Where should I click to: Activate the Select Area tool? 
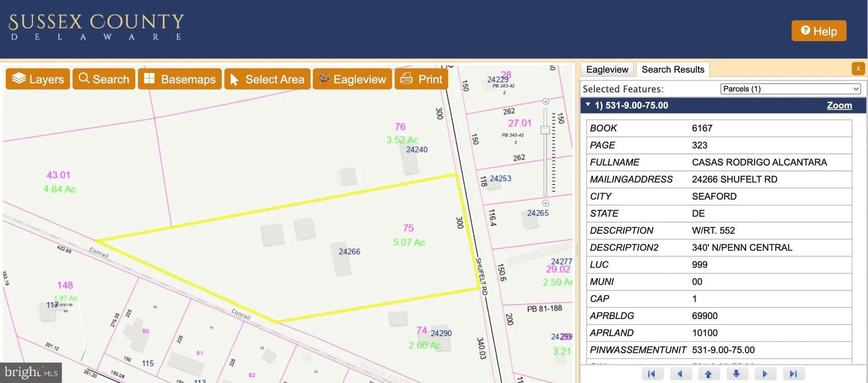[x=267, y=79]
